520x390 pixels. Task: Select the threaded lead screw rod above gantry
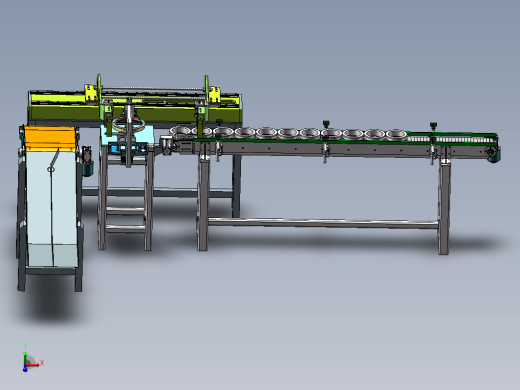tap(153, 88)
